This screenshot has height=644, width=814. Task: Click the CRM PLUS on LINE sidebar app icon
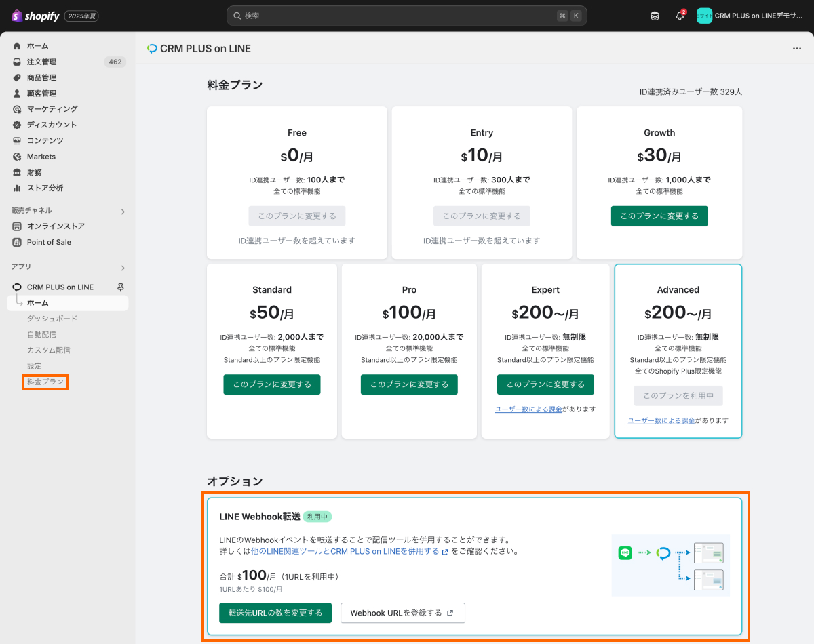point(17,287)
